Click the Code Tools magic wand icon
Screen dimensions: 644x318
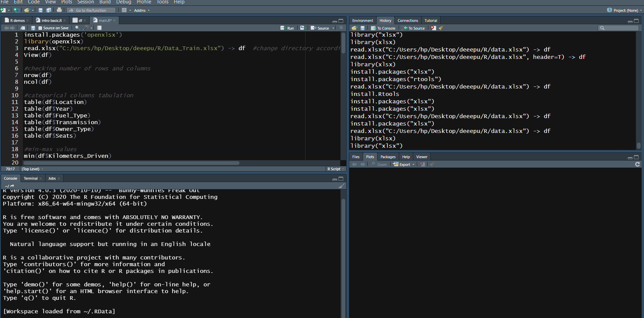[x=86, y=28]
